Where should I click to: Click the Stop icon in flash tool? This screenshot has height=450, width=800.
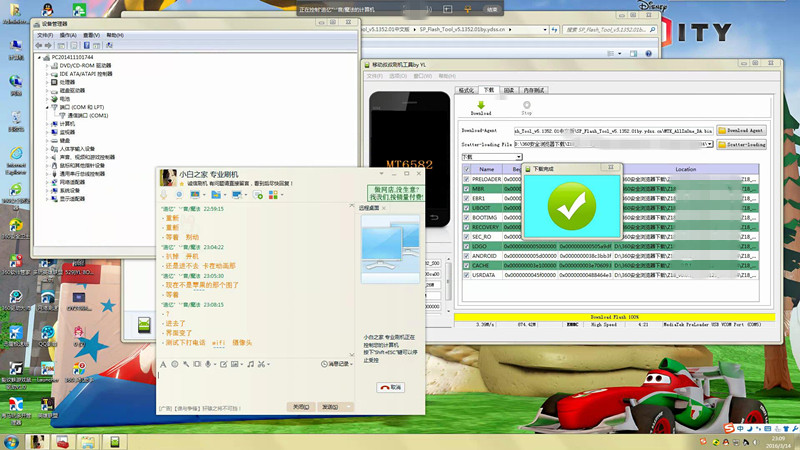tap(527, 105)
